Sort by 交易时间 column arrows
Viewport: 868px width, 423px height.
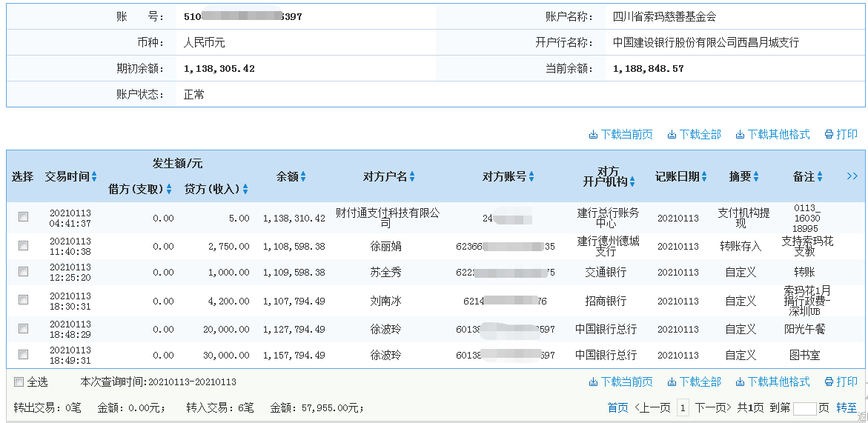coord(94,176)
